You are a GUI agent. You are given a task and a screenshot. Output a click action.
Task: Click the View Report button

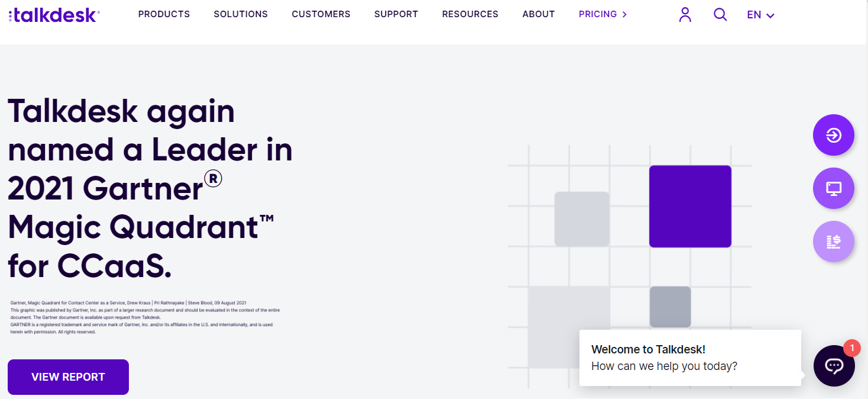(x=68, y=377)
